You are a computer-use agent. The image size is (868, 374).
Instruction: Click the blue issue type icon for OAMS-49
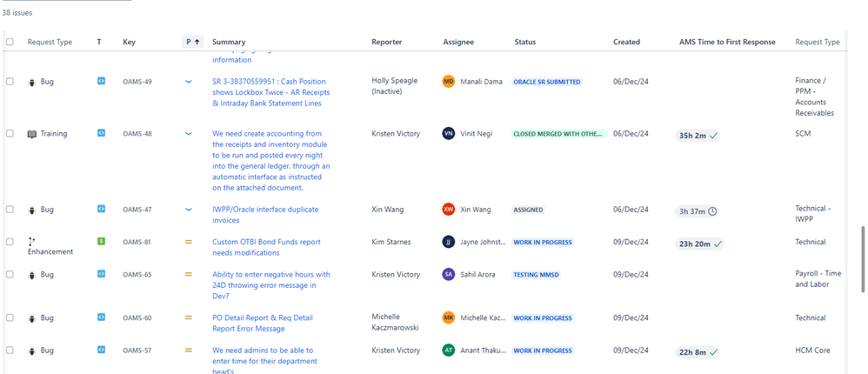coord(101,81)
